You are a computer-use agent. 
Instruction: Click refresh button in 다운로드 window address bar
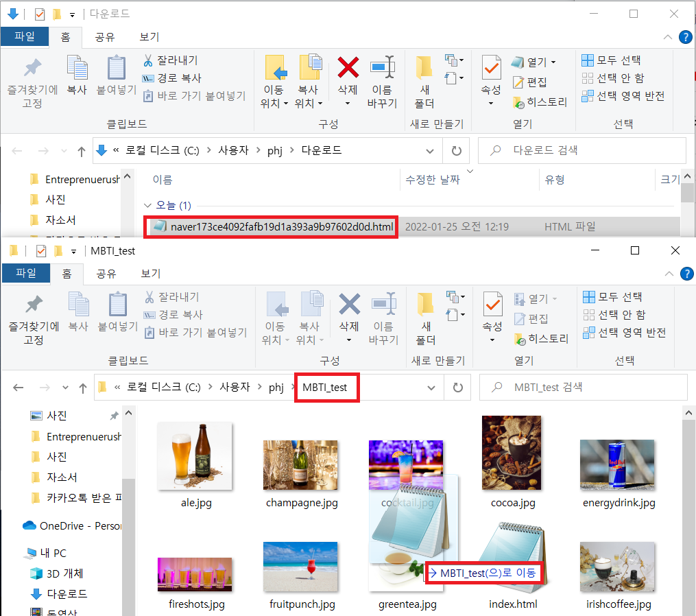click(x=456, y=151)
